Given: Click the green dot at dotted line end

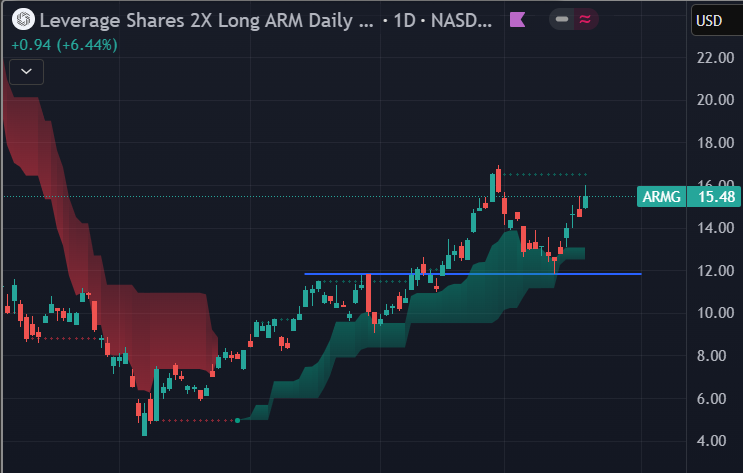Looking at the screenshot, I should click(238, 420).
